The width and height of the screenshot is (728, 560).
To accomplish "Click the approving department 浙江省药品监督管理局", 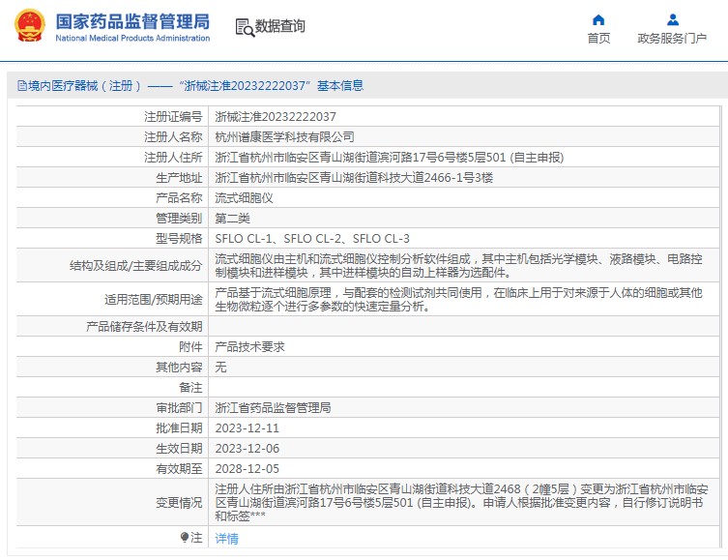I will [x=273, y=407].
